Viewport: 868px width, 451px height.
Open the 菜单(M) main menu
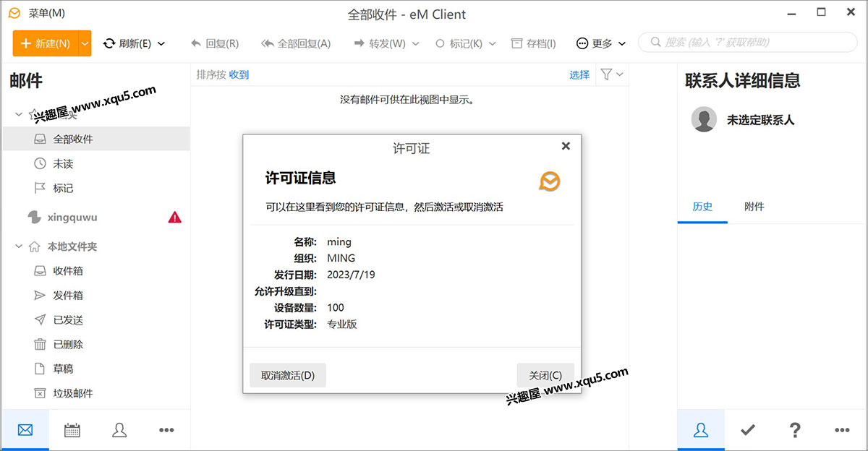click(x=46, y=14)
